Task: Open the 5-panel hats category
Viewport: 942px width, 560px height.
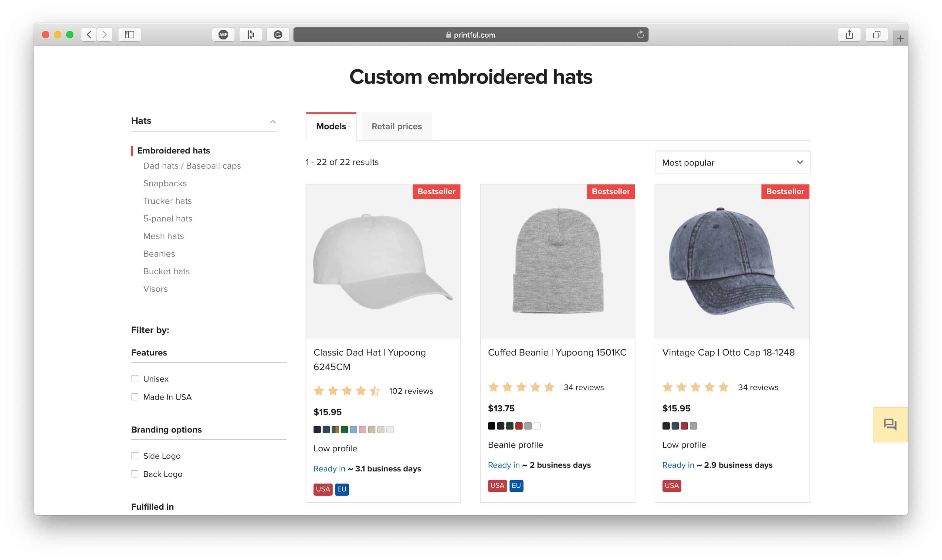Action: click(168, 218)
